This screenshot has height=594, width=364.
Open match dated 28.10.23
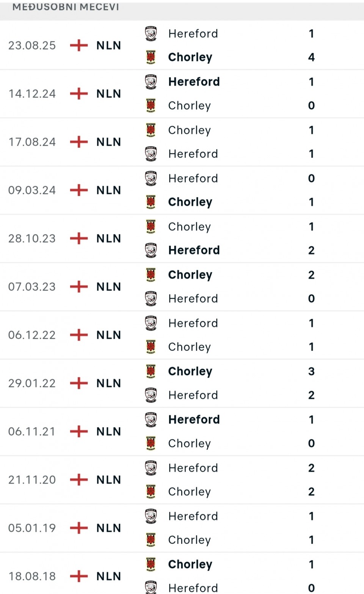[x=32, y=239]
